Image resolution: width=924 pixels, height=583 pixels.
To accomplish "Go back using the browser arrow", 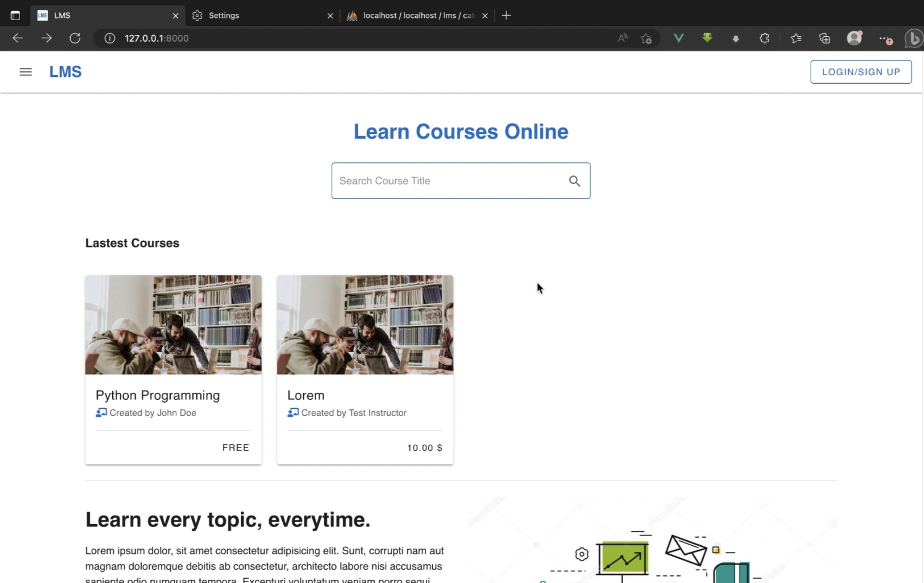I will [18, 38].
